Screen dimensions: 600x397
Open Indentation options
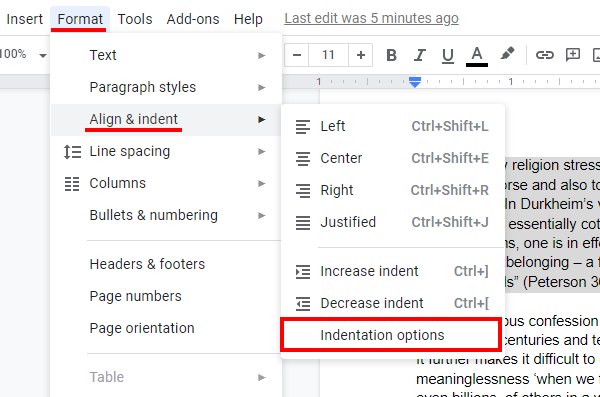click(391, 335)
